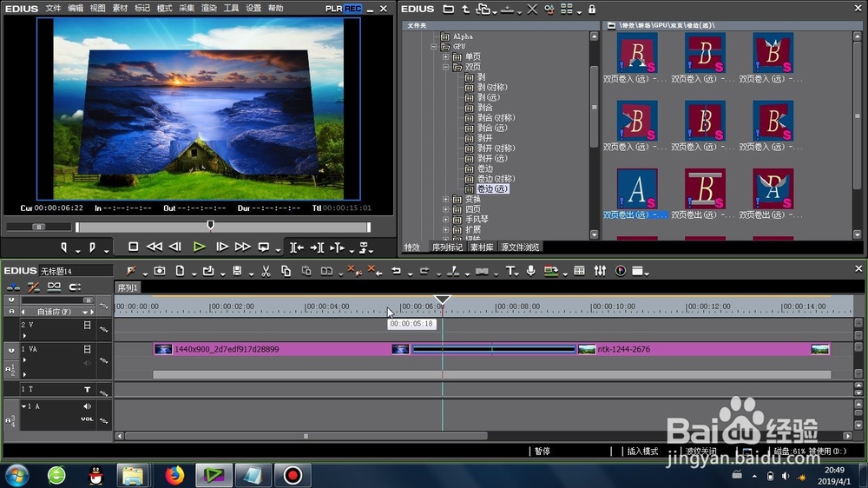
Task: Switch to the 序列标记 tab
Action: click(x=447, y=247)
